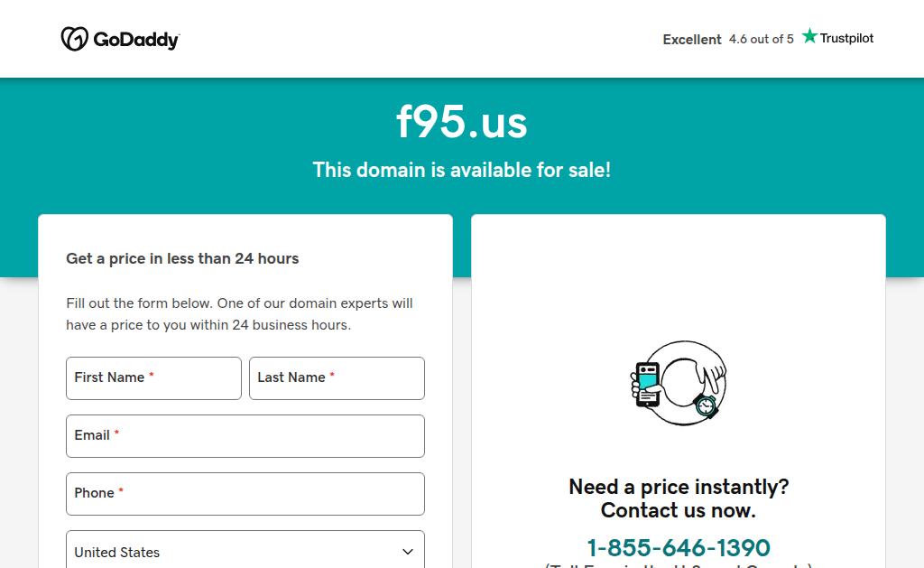
Task: Click the "4.6 out of 5" rating text
Action: [x=762, y=39]
